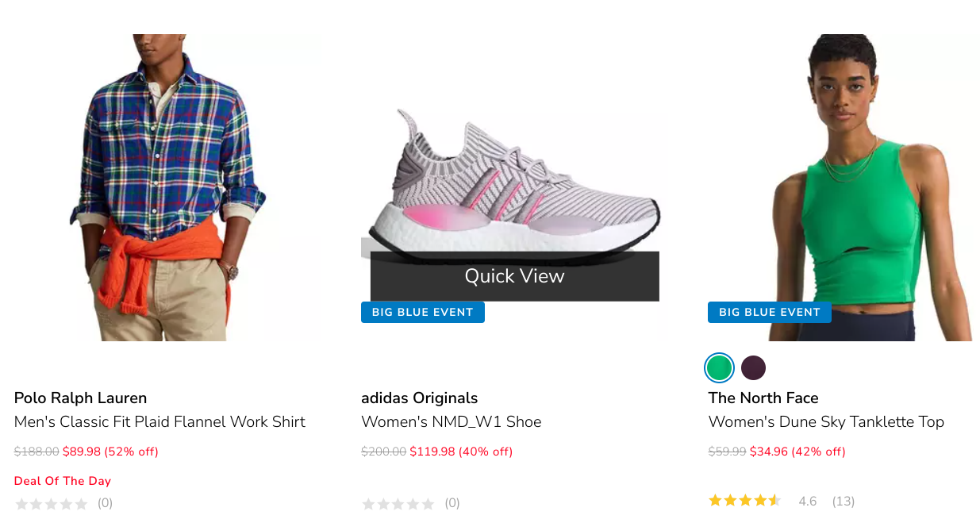
Task: Open the adidas Originals brand link
Action: (419, 398)
